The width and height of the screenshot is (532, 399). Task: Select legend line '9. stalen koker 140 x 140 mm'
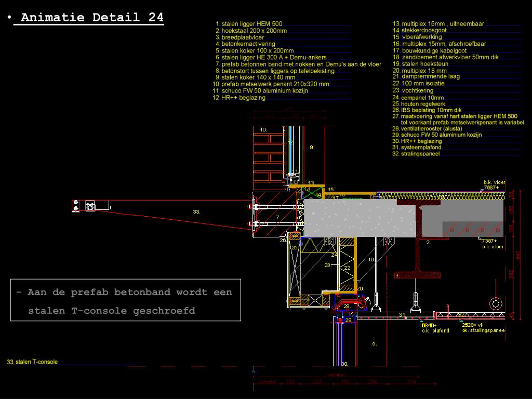point(255,77)
